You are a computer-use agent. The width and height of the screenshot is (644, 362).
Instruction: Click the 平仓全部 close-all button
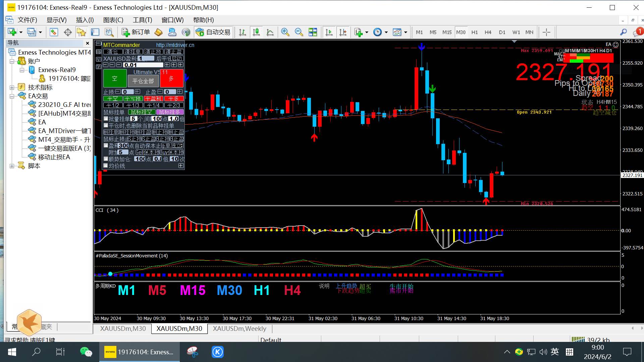[143, 81]
